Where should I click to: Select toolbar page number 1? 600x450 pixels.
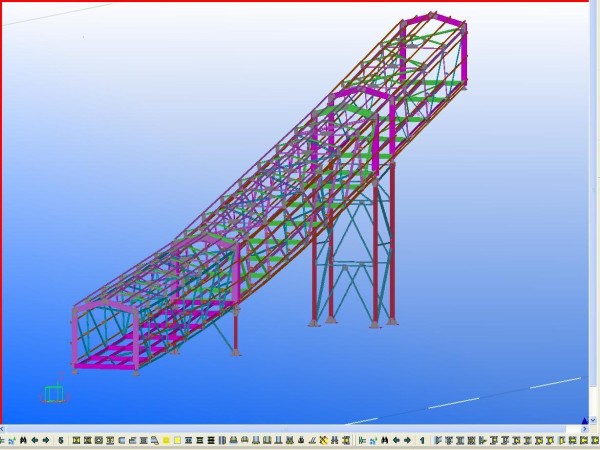[x=422, y=440]
